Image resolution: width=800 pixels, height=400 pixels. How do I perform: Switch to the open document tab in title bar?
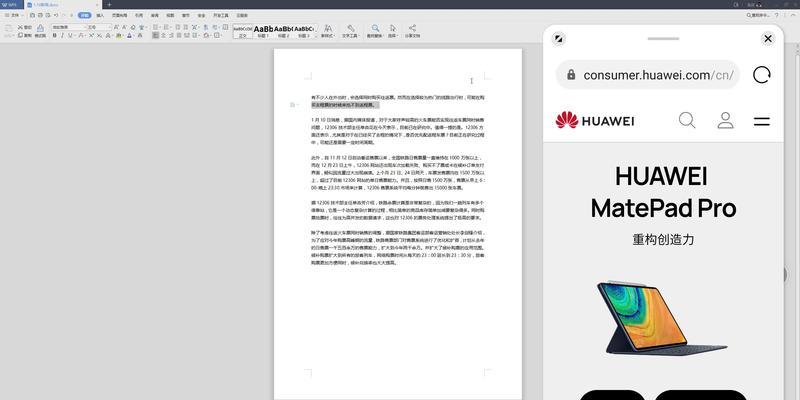61,5
